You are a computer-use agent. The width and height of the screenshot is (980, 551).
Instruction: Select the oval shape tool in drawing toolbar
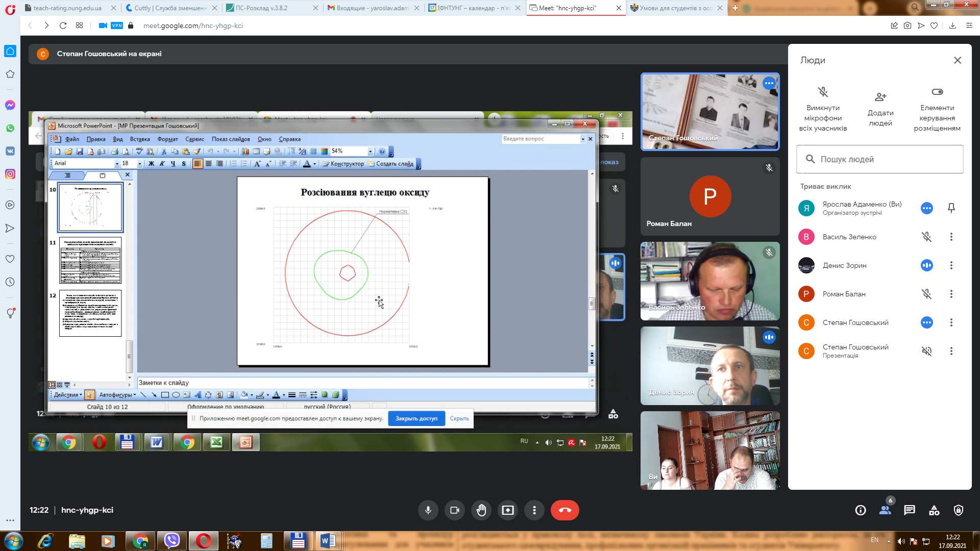tap(176, 395)
